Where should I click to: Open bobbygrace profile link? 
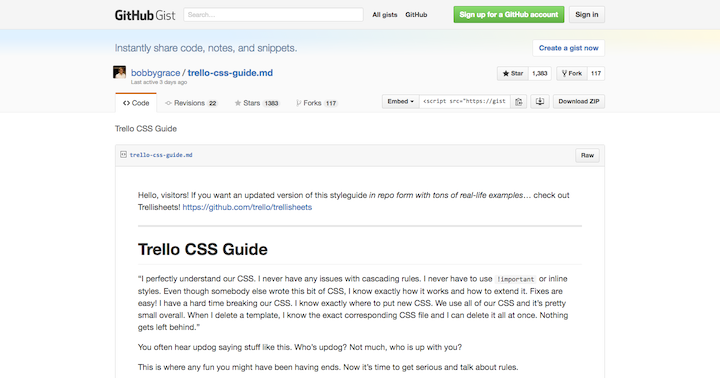coord(155,73)
